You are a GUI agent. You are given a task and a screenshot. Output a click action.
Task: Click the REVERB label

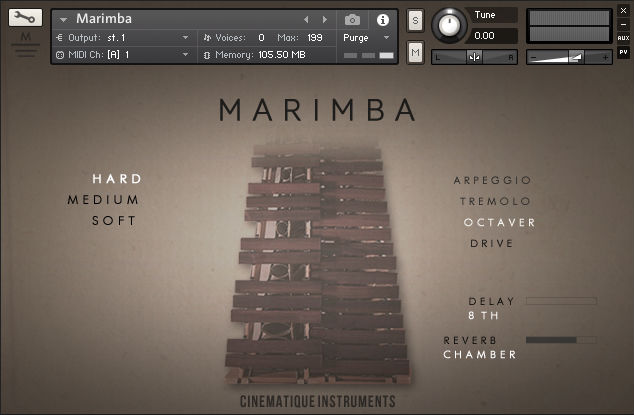[470, 341]
